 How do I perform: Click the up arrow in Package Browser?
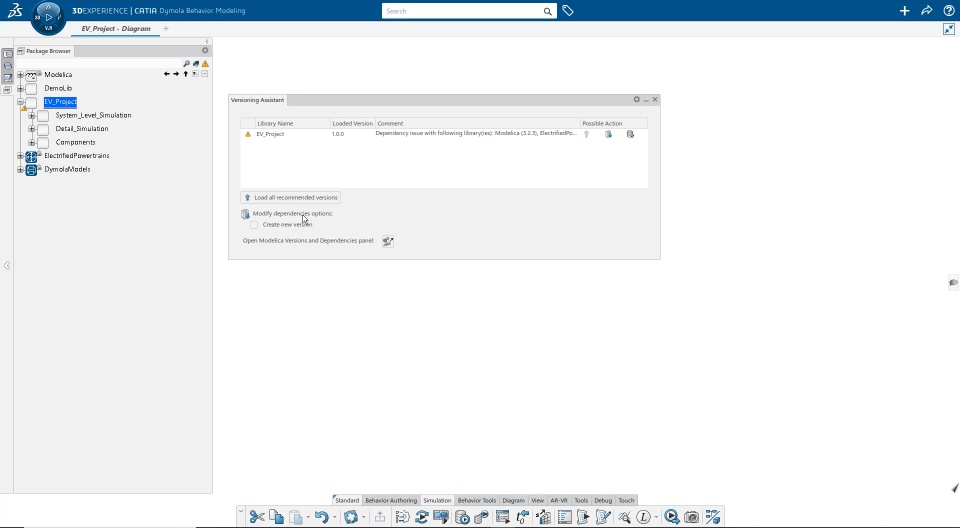[186, 74]
